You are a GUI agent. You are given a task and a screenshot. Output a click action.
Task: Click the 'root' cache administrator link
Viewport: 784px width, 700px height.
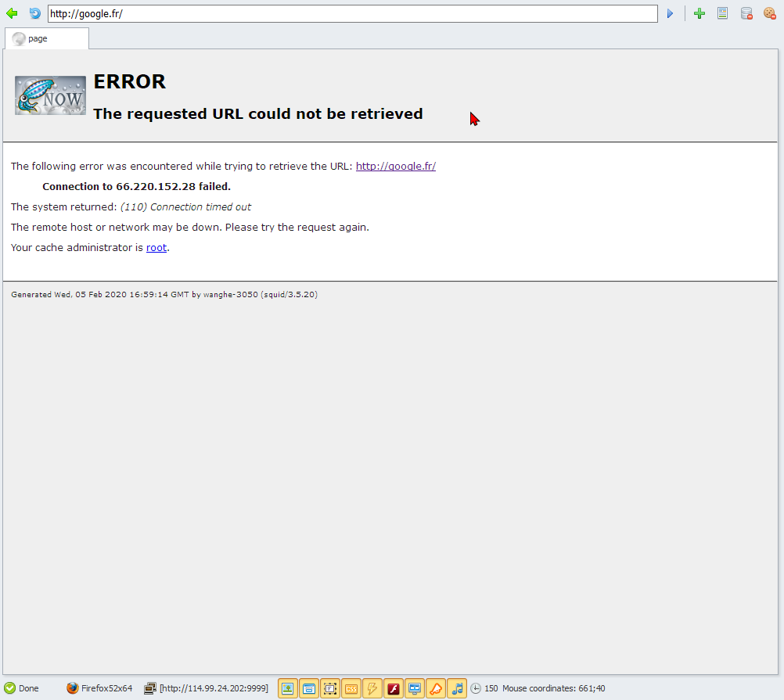(156, 247)
